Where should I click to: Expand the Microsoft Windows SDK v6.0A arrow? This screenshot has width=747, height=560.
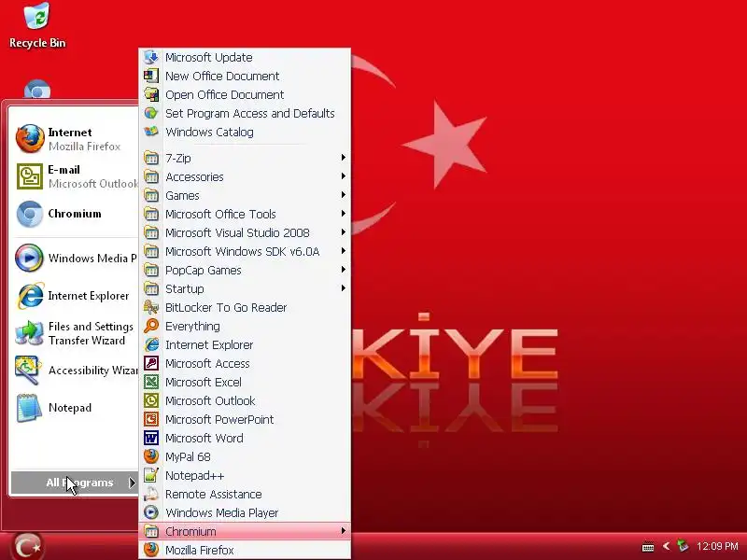(343, 250)
